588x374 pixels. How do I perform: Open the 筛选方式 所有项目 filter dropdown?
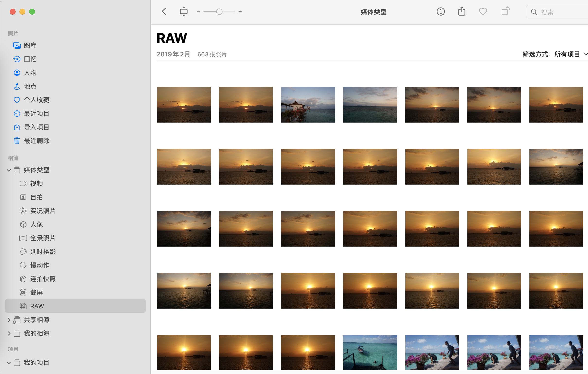567,54
